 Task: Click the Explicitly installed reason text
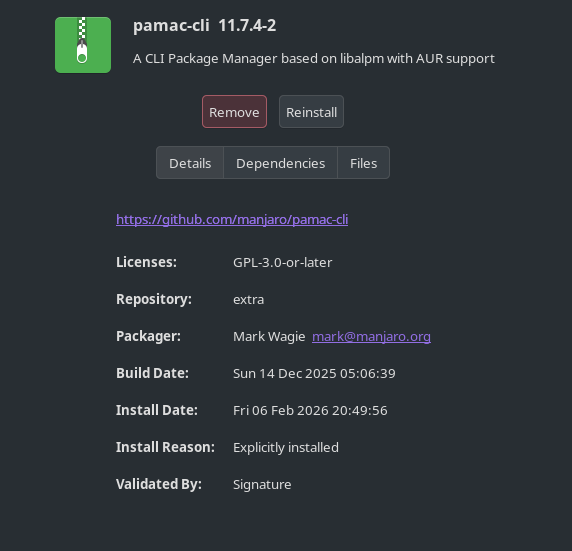[286, 447]
